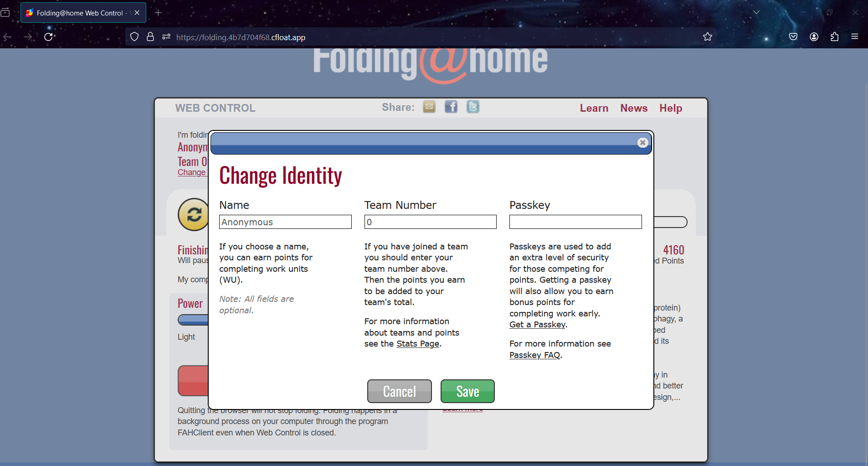View site security padlock info
The image size is (868, 466).
coord(150,37)
